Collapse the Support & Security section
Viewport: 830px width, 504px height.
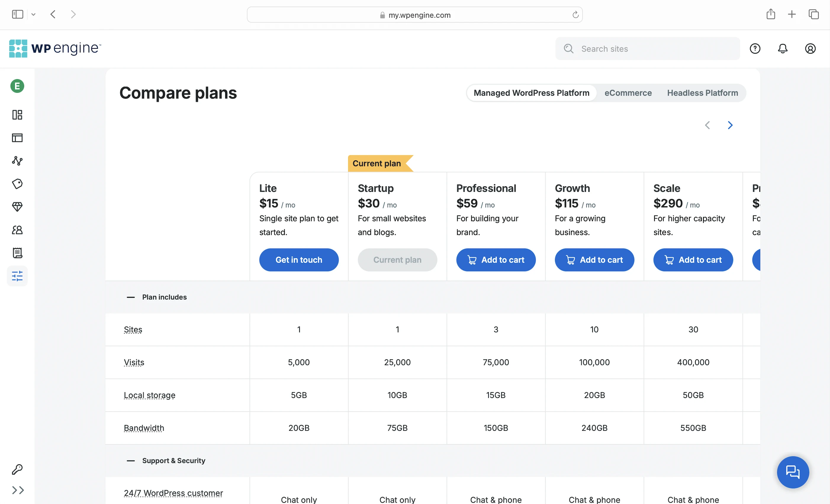(131, 461)
